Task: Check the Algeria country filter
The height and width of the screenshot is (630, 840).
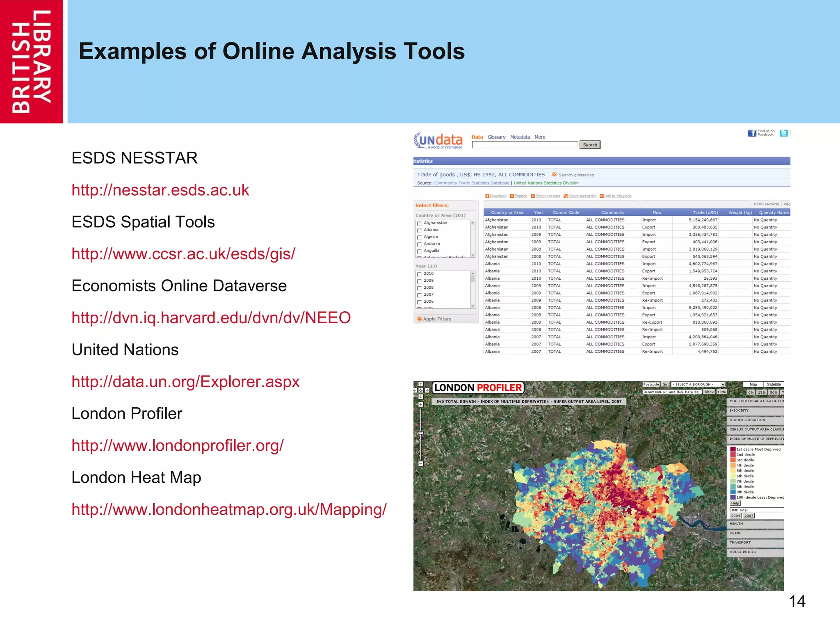Action: pos(419,237)
